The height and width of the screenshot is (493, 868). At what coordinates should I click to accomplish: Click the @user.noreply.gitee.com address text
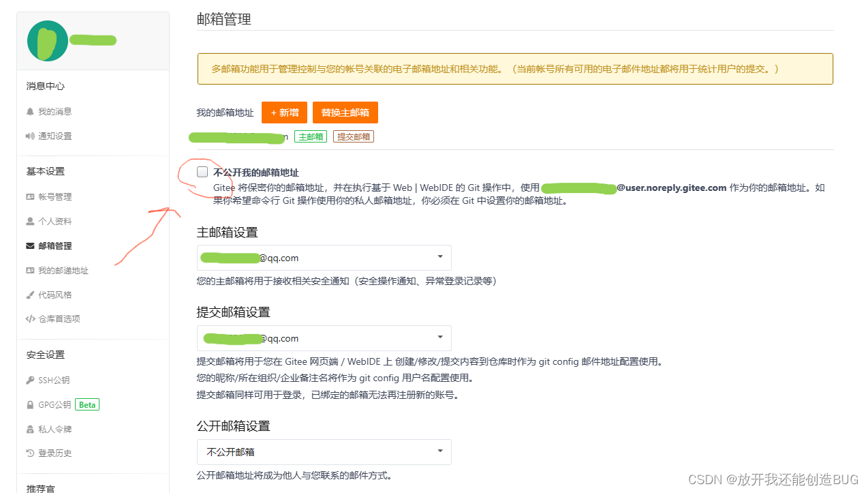672,188
